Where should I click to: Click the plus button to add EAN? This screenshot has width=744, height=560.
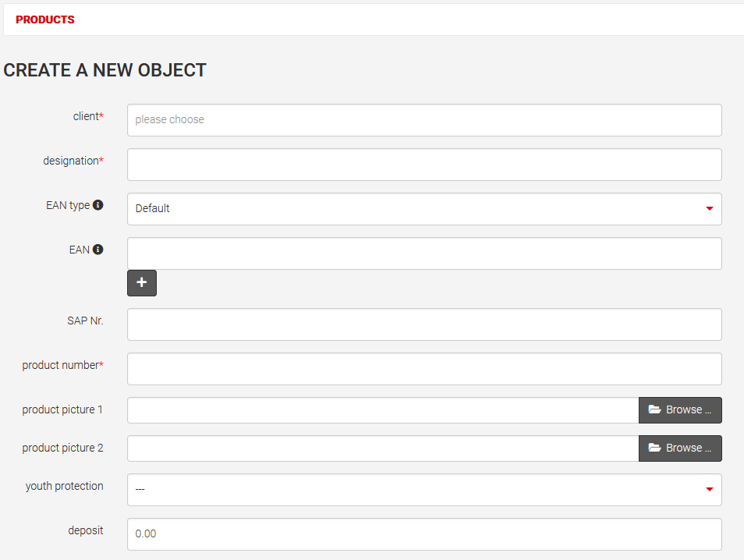(142, 283)
